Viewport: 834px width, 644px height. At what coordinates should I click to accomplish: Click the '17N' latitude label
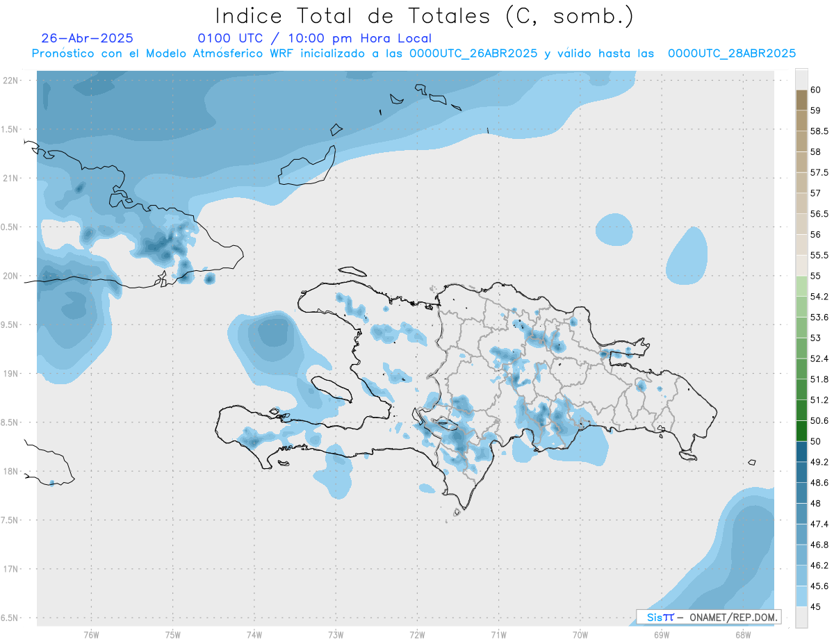tap(12, 569)
